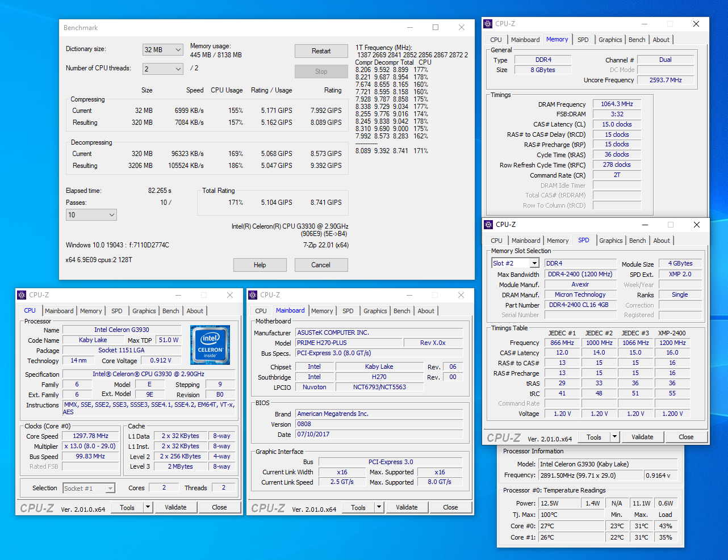Click the BIOS Version value 0808
728x560 pixels.
[x=379, y=424]
